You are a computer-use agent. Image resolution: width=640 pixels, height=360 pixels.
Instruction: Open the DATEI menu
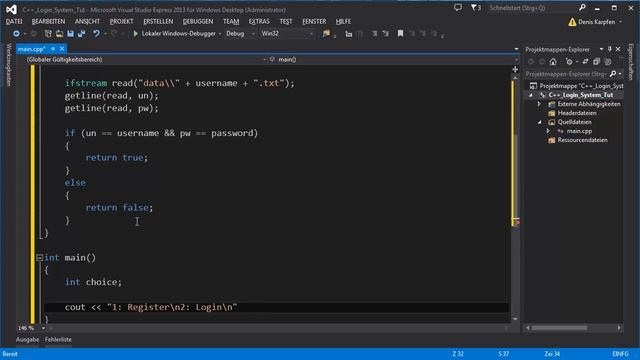14,22
